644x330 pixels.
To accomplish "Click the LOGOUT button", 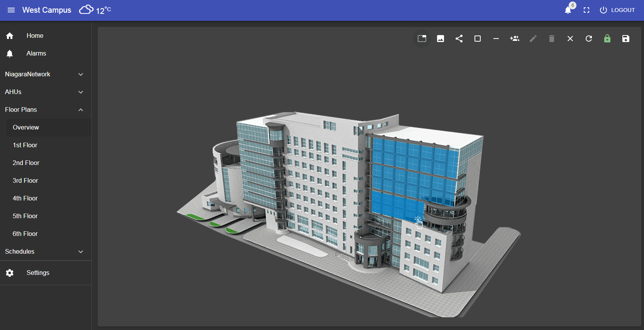I will click(x=617, y=10).
